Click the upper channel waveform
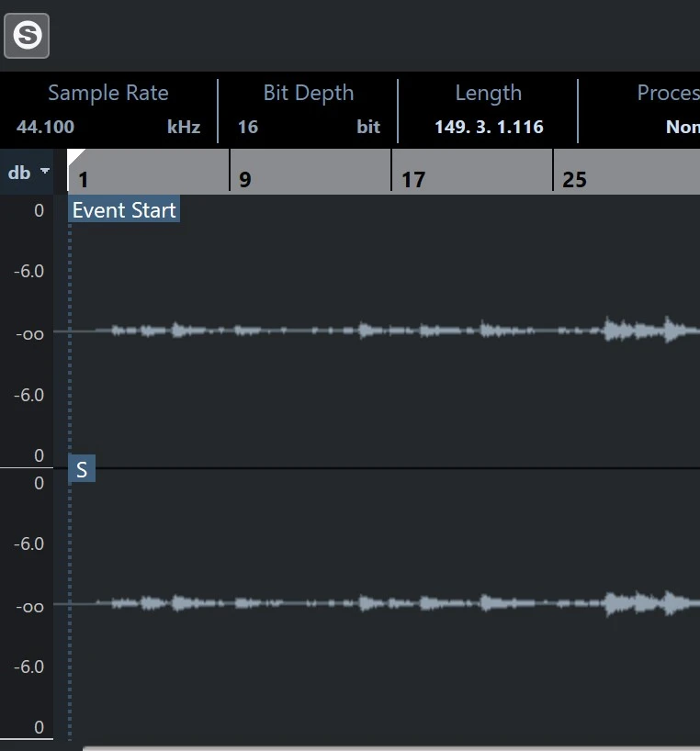700x751 pixels. (367, 330)
